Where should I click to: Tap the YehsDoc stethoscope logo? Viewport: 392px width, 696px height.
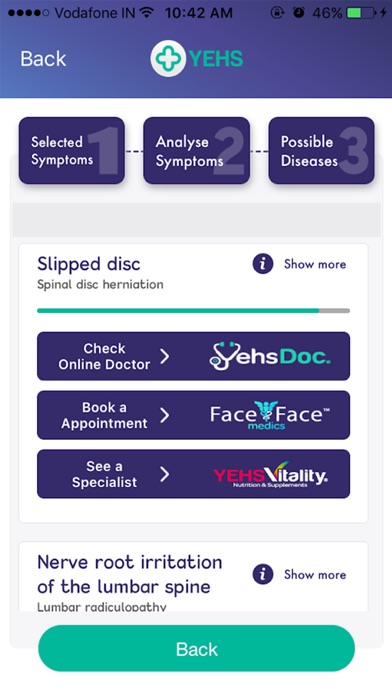point(269,356)
